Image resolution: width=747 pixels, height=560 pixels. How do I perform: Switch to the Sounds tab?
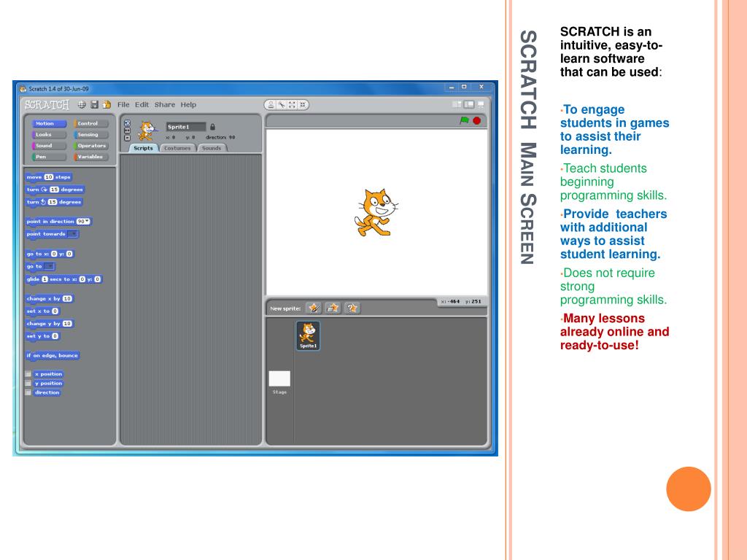coord(212,148)
